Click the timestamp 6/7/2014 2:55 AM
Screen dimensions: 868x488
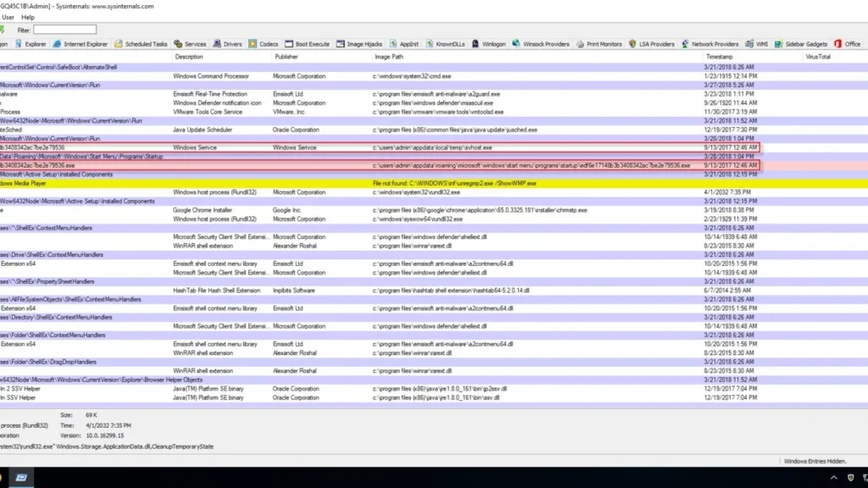click(726, 291)
